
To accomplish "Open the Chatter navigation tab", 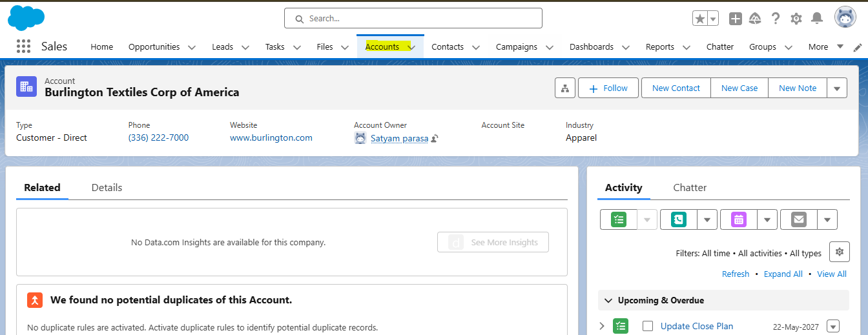I will pos(720,46).
